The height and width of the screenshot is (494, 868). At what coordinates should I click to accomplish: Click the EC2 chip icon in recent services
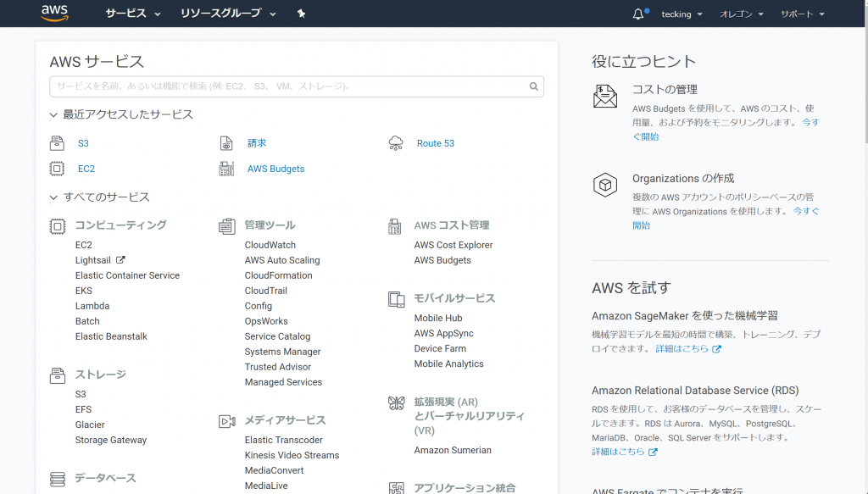[57, 168]
